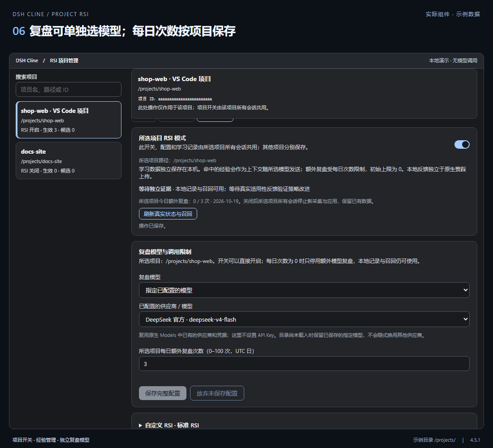Focus the 搜索项目 search field

[69, 90]
